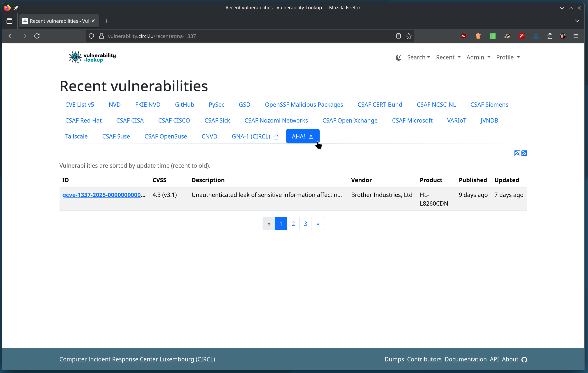Open the GitHub icon in footer

(x=524, y=359)
